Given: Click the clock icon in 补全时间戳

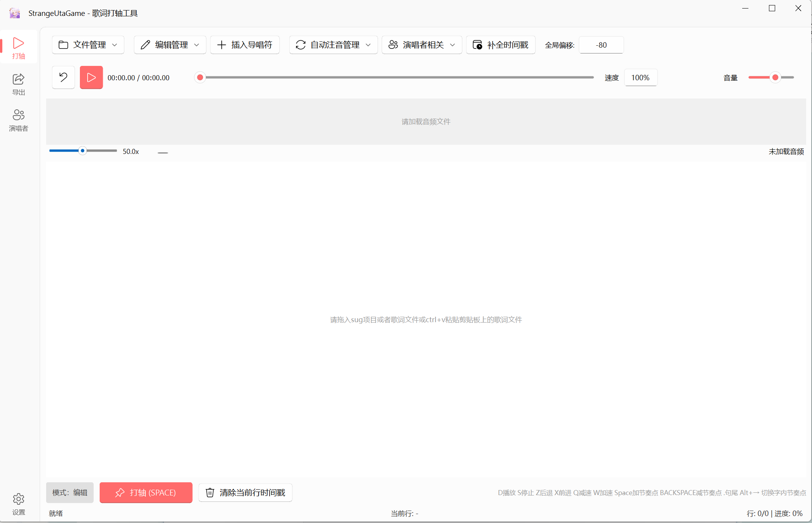Looking at the screenshot, I should click(x=477, y=45).
